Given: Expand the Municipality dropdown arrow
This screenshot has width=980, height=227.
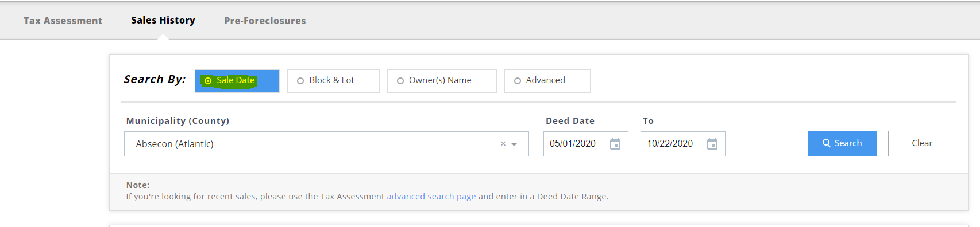Looking at the screenshot, I should pos(514,144).
